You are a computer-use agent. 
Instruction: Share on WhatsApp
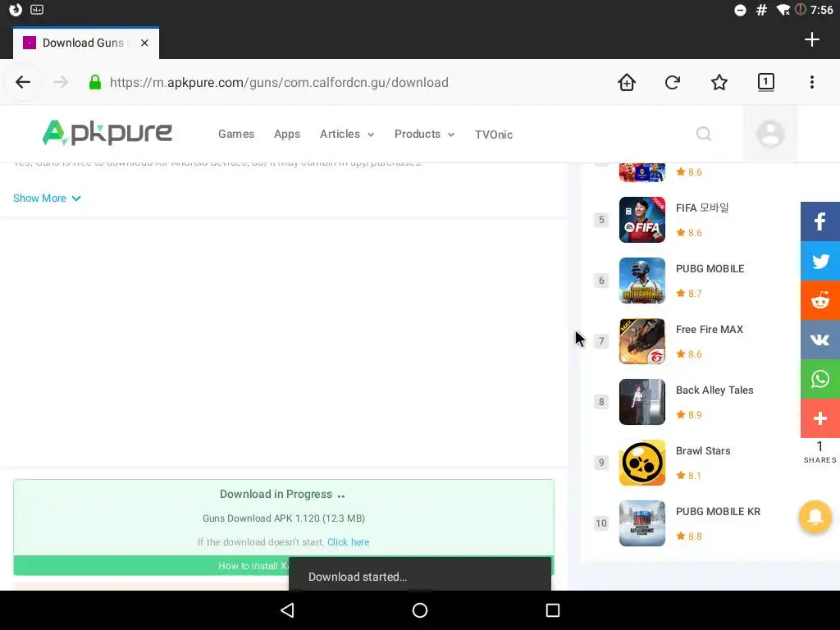(820, 379)
